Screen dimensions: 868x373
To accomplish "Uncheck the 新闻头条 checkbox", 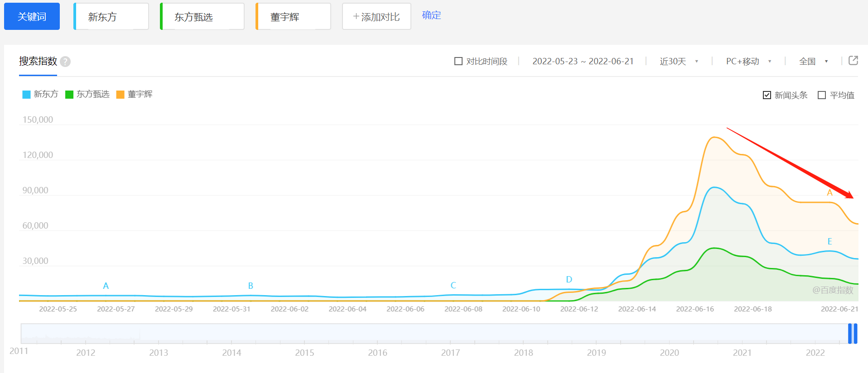I will point(767,95).
